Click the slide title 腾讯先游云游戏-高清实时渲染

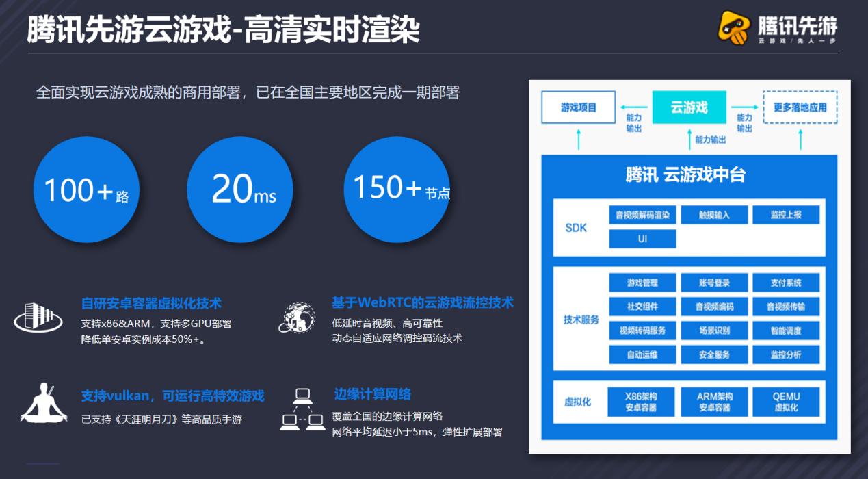(x=223, y=30)
